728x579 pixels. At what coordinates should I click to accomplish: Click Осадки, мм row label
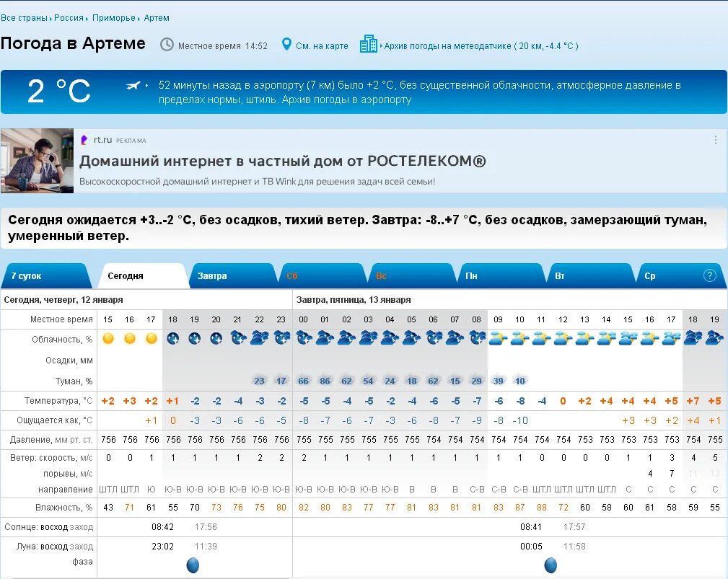69,361
